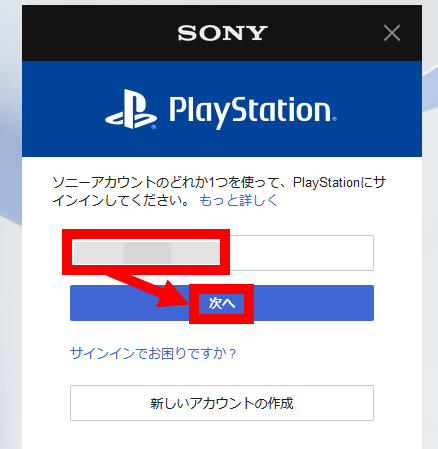Image resolution: width=438 pixels, height=449 pixels.
Task: Click the black Sony header bar
Action: pyautogui.click(x=222, y=33)
